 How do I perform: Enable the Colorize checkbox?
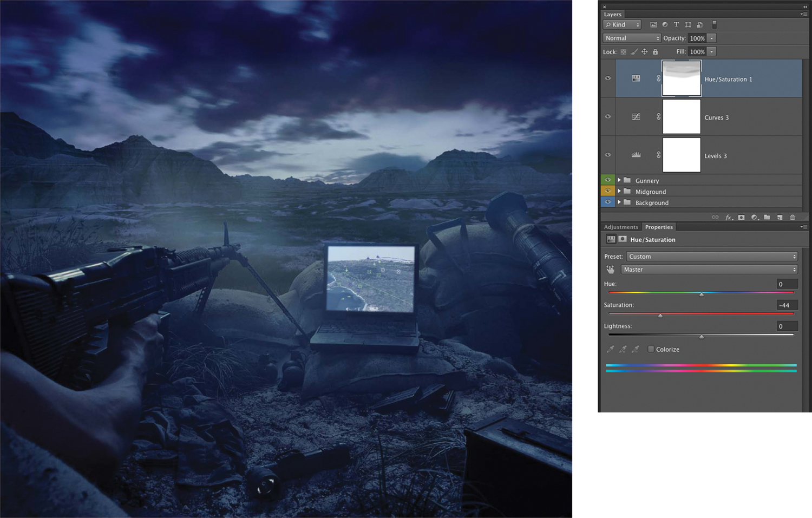(651, 350)
